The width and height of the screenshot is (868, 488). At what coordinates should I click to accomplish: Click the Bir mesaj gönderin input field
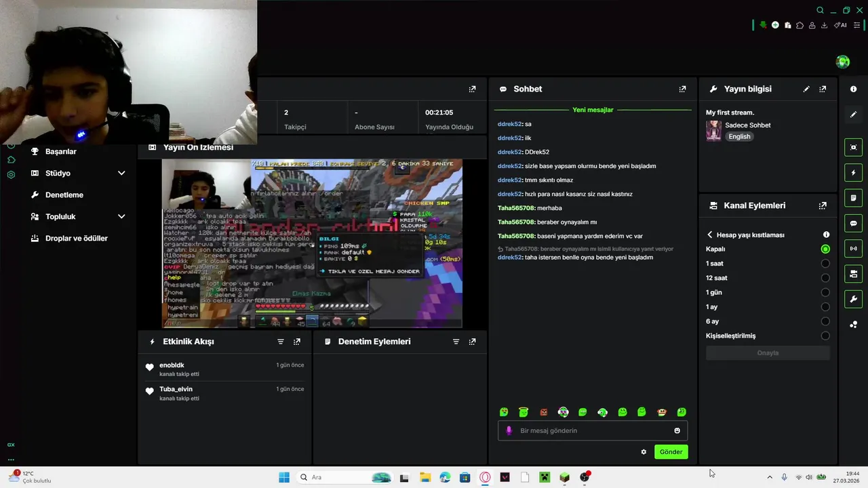593,430
